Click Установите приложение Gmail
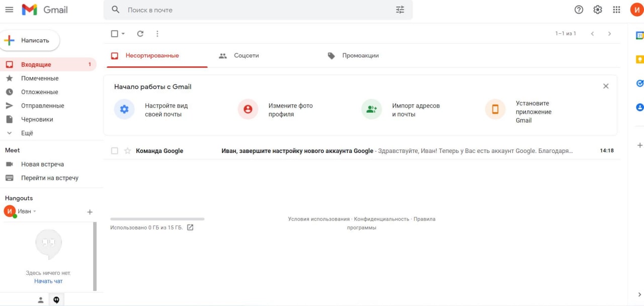The width and height of the screenshot is (644, 306). [533, 112]
